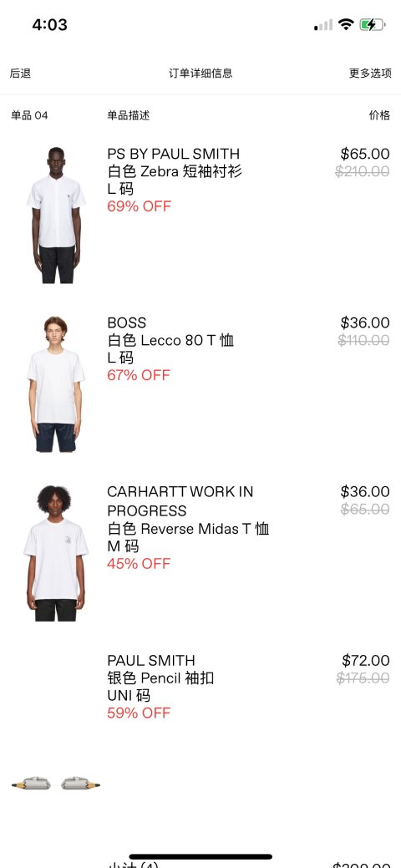Viewport: 401px width, 868px height.
Task: Select CARHARTT WORK IN PROGRESS brand name
Action: tap(180, 500)
